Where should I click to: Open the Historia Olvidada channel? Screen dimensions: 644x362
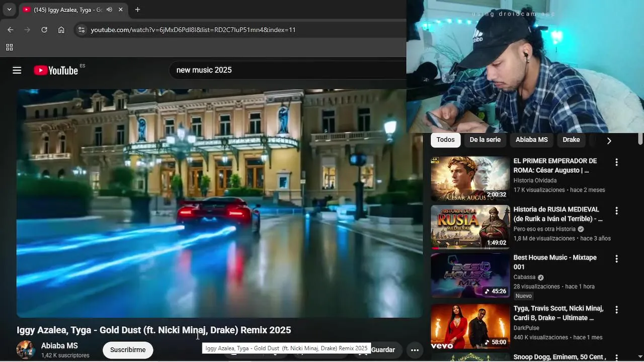click(535, 180)
